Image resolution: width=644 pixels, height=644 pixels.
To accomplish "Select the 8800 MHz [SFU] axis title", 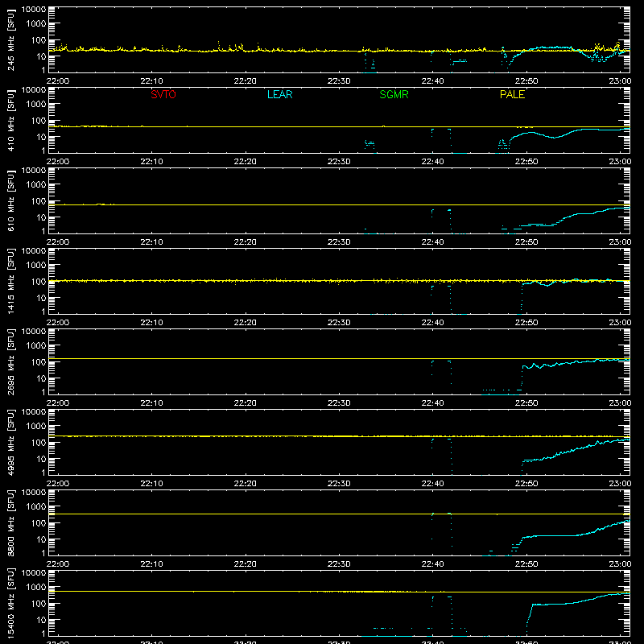I will [x=11, y=522].
